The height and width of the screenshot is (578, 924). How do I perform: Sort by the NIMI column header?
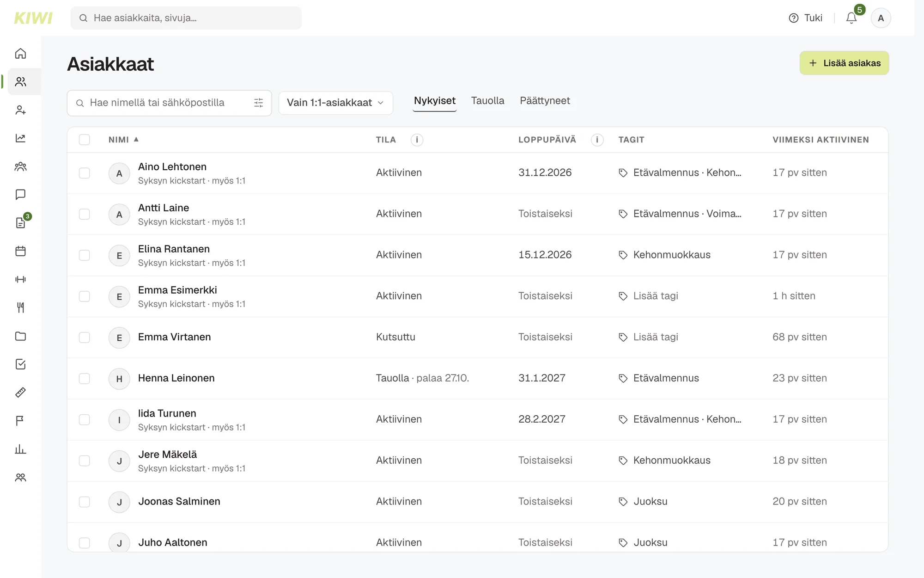click(x=123, y=140)
